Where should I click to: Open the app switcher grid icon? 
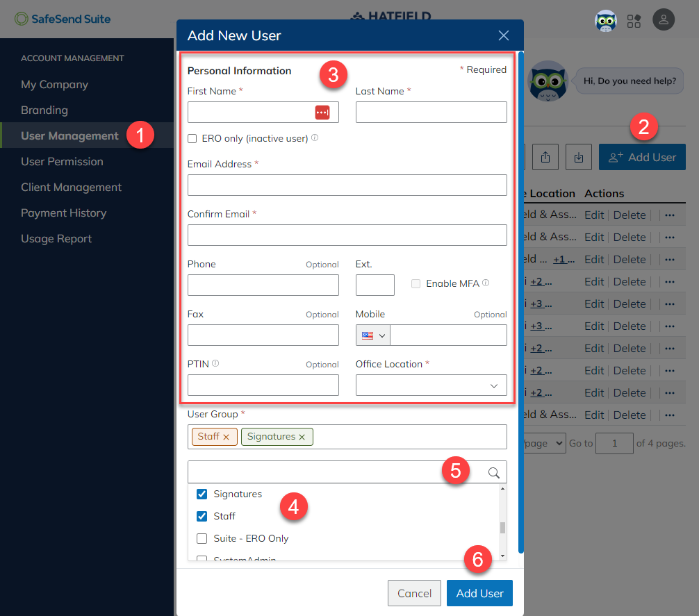click(x=634, y=19)
